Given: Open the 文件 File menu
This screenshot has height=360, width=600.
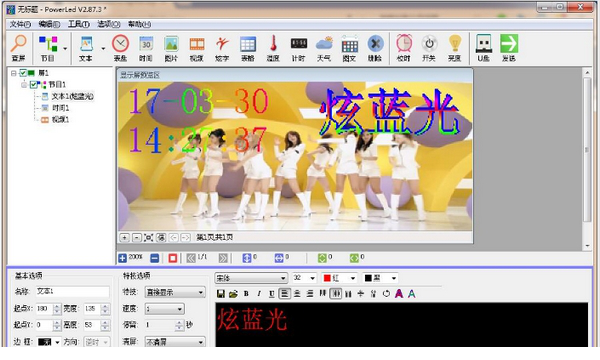Looking at the screenshot, I should (20, 24).
